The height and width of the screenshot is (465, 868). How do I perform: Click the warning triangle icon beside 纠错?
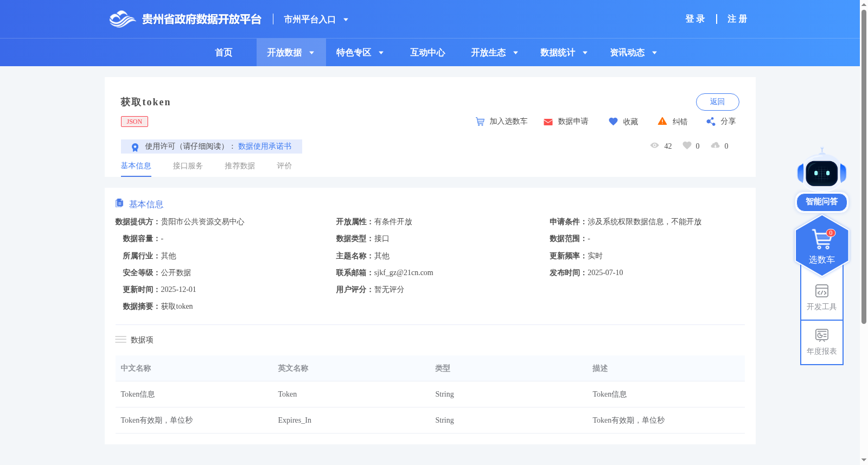(662, 121)
